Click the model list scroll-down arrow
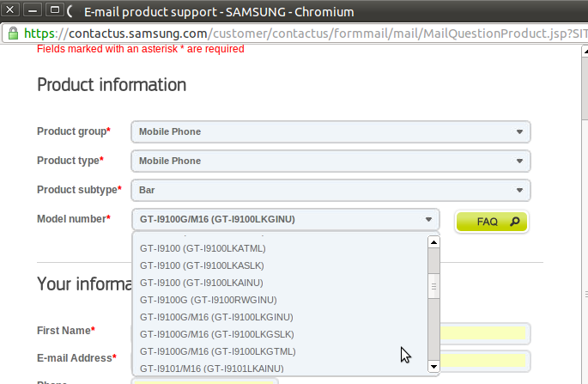The width and height of the screenshot is (588, 384). pos(433,367)
